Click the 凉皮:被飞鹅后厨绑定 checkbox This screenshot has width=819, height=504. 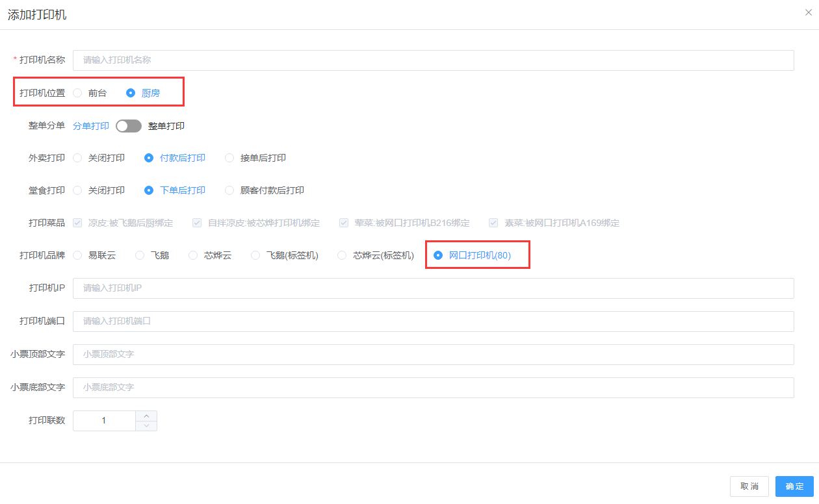tap(77, 223)
